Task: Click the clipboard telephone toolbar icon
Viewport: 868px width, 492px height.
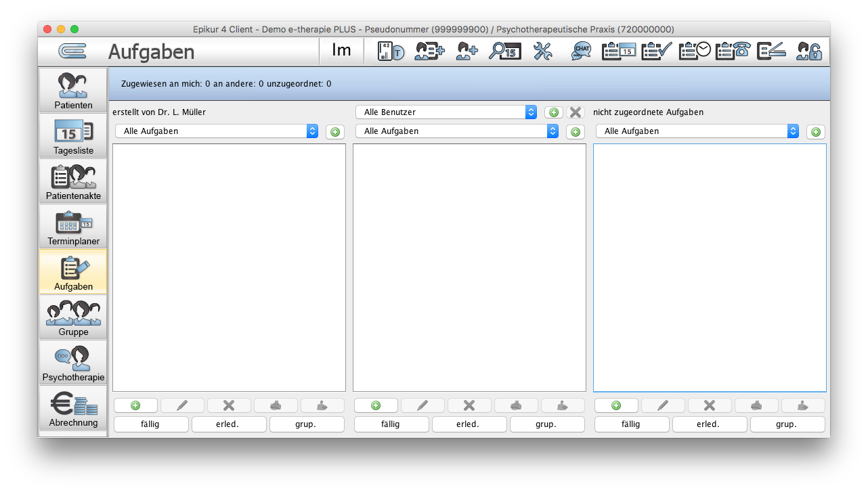Action: 733,51
